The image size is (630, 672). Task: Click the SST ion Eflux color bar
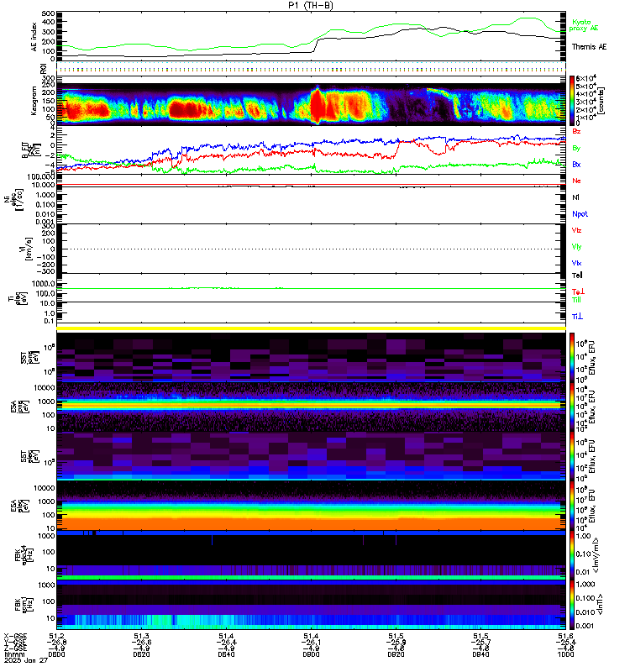[572, 357]
